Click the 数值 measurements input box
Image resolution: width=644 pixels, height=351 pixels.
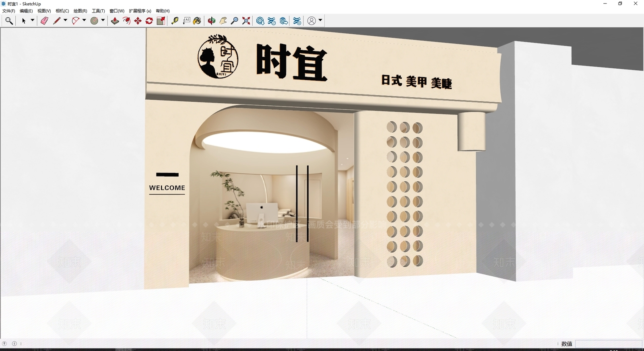609,344
